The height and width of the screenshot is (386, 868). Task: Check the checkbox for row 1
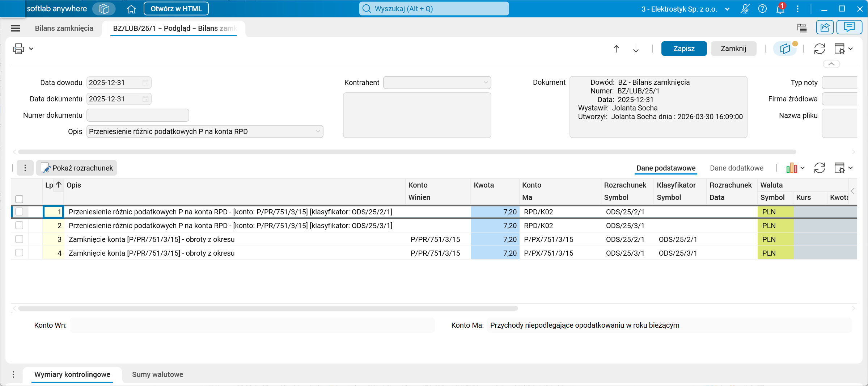point(19,211)
